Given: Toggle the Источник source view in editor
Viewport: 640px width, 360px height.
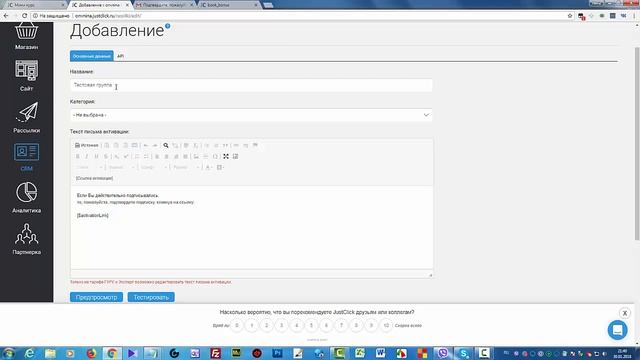Looking at the screenshot, I should (87, 145).
